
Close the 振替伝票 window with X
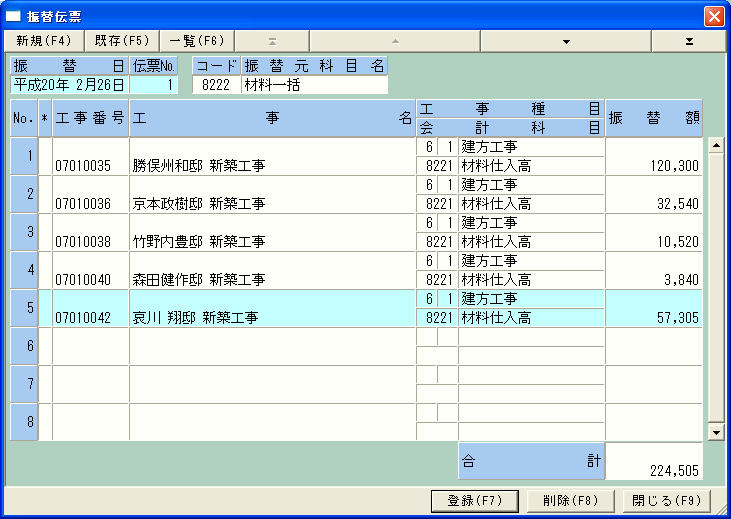point(714,16)
